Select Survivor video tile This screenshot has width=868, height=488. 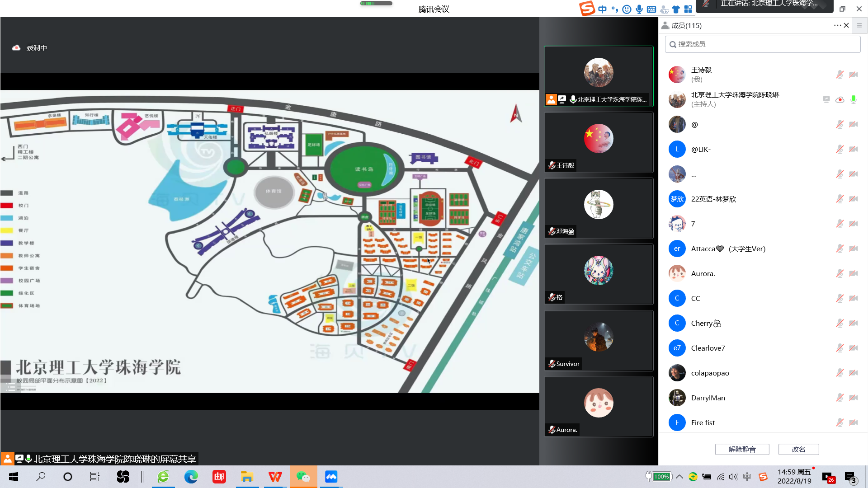click(599, 340)
